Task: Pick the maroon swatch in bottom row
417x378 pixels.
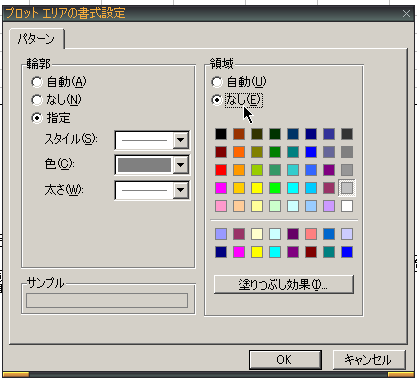Action: 311,252
